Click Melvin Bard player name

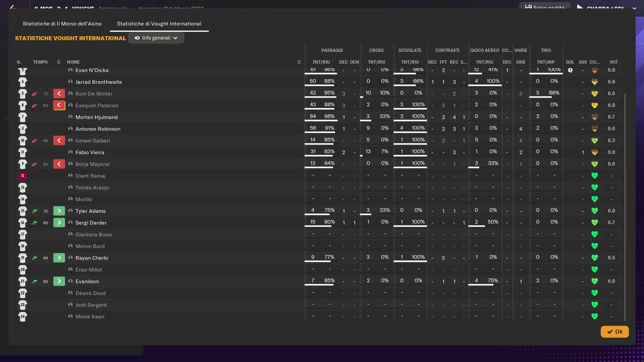click(90, 246)
